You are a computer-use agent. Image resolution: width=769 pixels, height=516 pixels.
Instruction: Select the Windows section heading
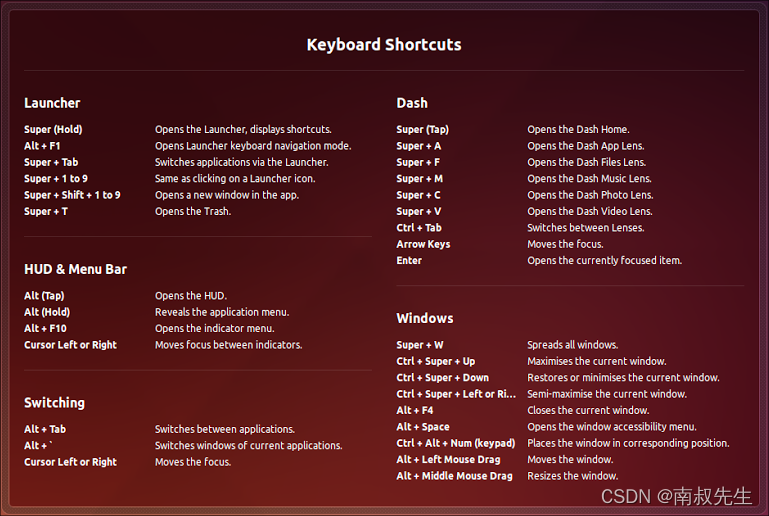[425, 318]
